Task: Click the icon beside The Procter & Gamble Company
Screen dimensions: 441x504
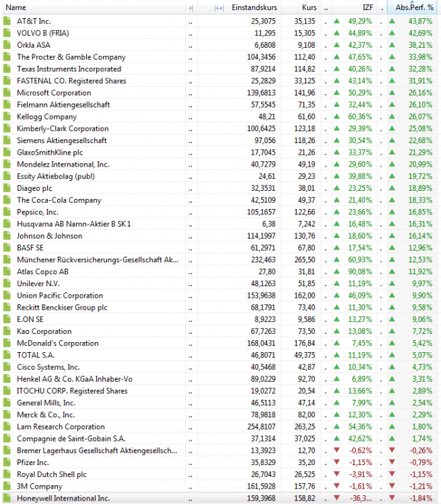Action: (x=7, y=57)
